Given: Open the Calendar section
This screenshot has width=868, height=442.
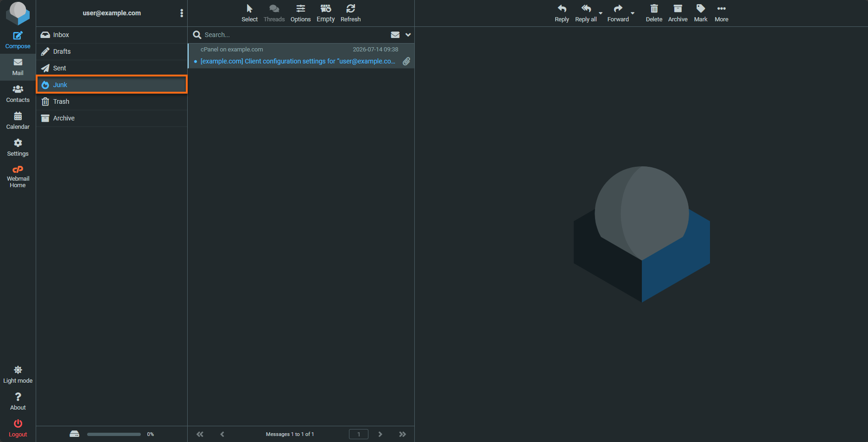Looking at the screenshot, I should tap(18, 121).
